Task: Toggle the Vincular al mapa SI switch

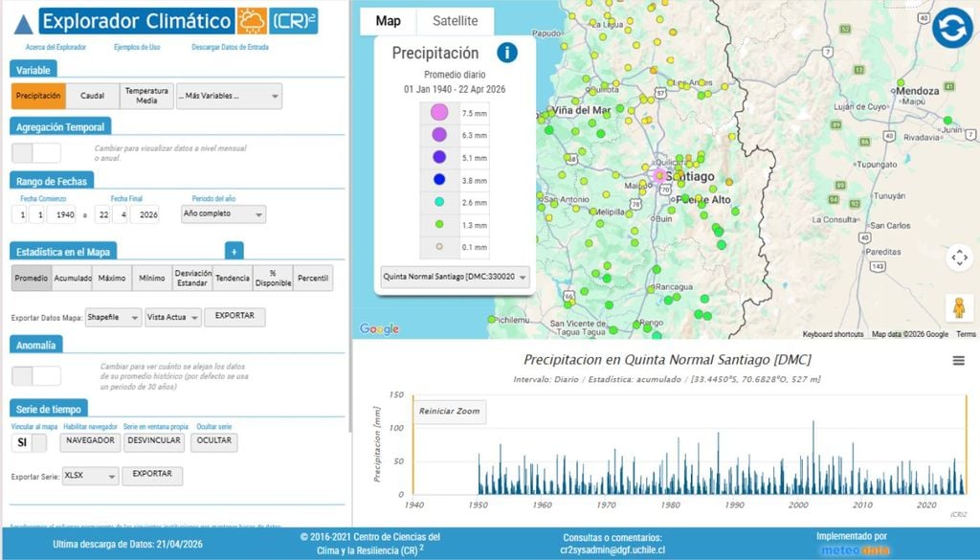Action: tap(31, 442)
